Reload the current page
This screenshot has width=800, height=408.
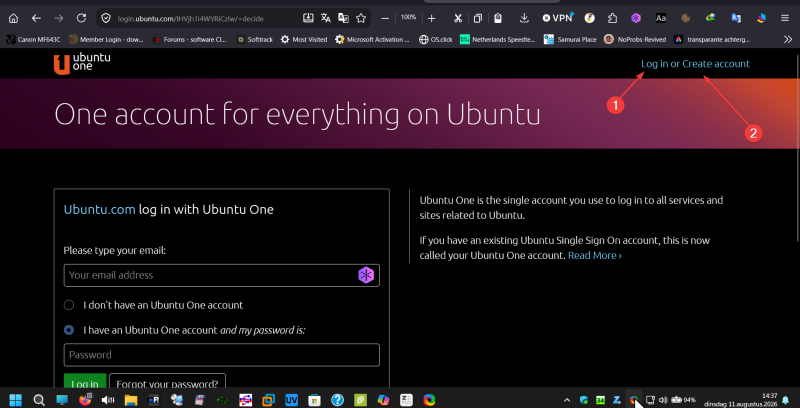(x=81, y=18)
